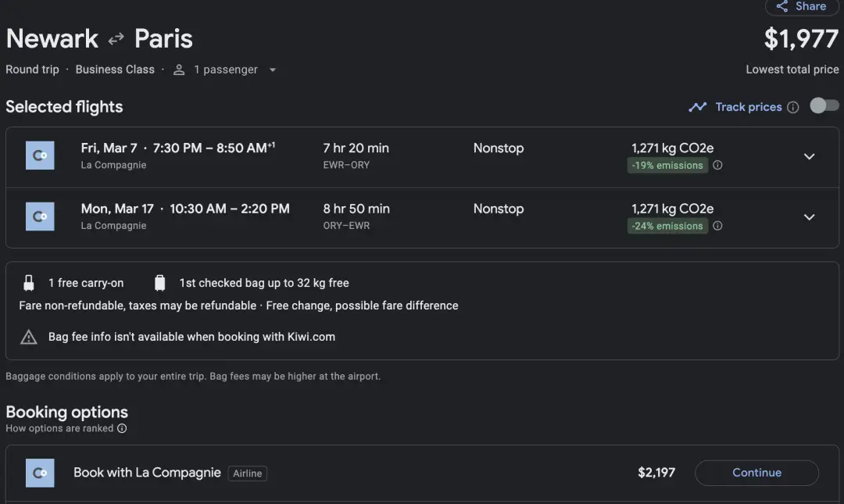
Task: Expand the Fri, Mar 7 flight details
Action: 809,156
